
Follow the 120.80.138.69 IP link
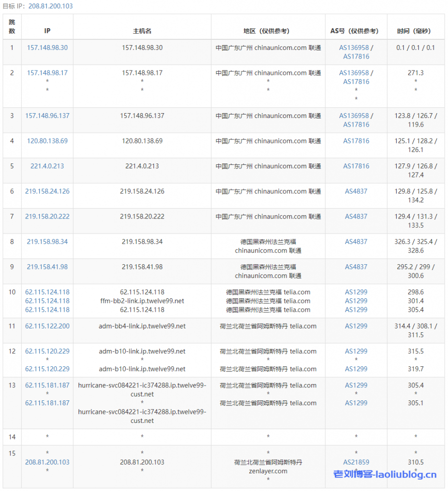47,141
